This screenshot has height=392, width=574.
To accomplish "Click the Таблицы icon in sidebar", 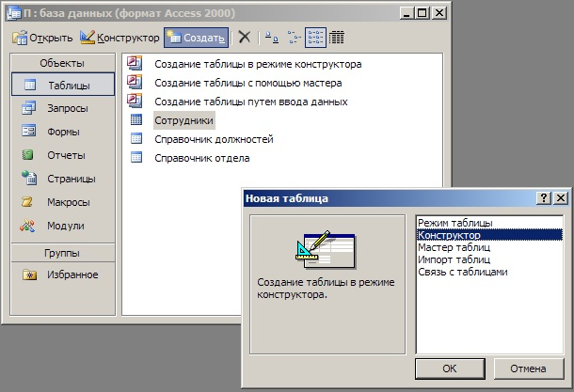I will click(30, 85).
